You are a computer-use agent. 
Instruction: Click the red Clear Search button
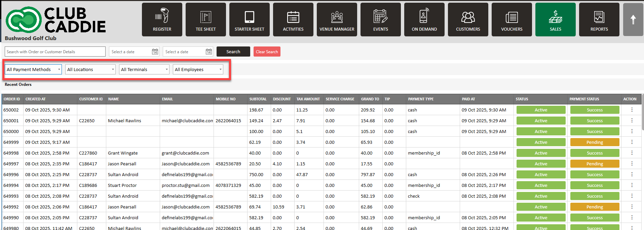point(267,52)
